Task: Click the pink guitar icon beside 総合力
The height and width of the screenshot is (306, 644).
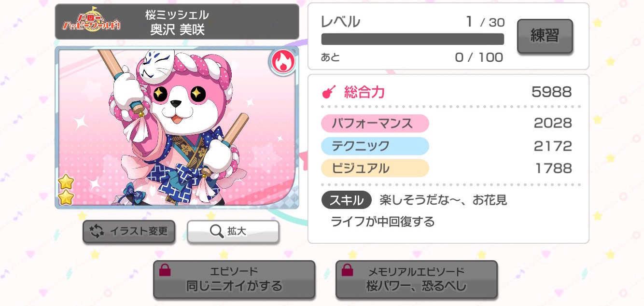Action: click(329, 92)
